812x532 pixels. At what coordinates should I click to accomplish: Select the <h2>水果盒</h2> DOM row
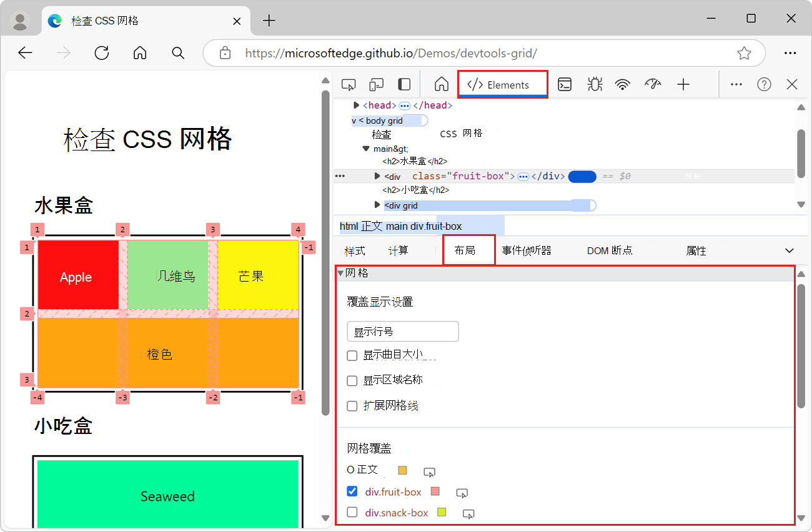tap(415, 162)
